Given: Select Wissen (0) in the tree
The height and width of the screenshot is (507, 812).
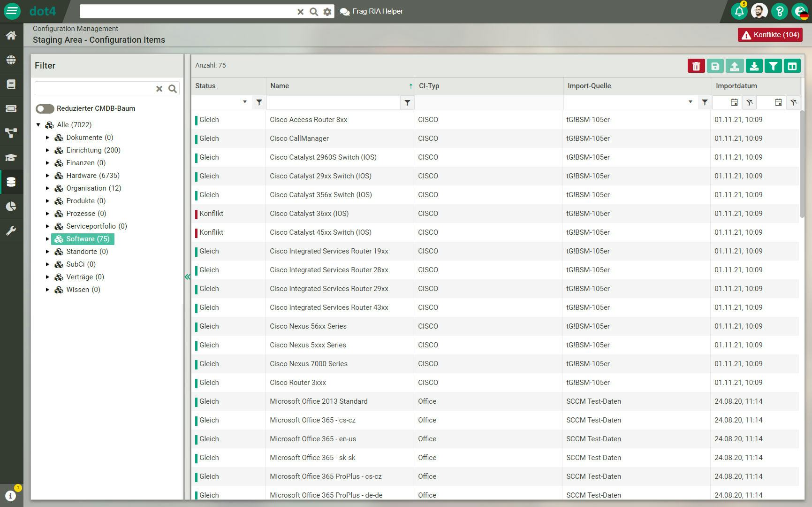Looking at the screenshot, I should coord(83,290).
